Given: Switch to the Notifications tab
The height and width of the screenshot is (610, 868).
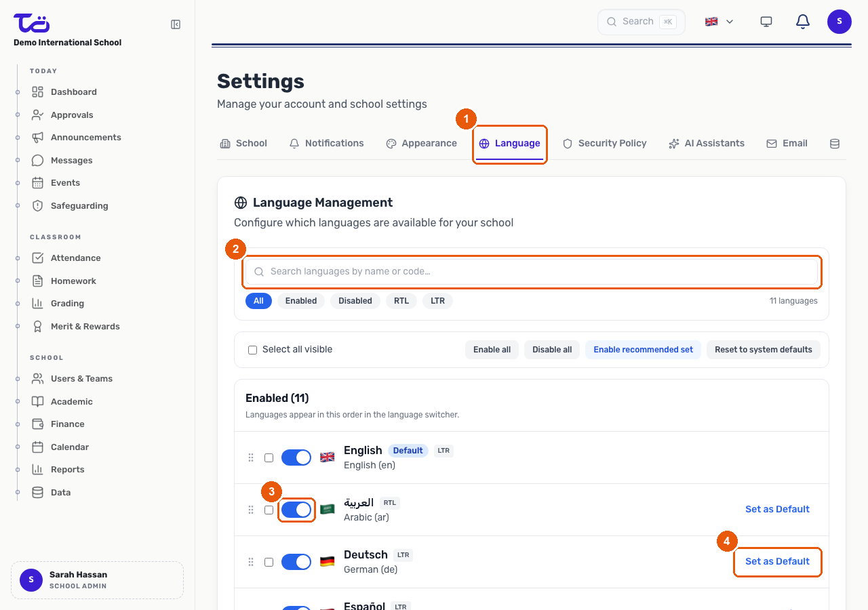Looking at the screenshot, I should [326, 144].
